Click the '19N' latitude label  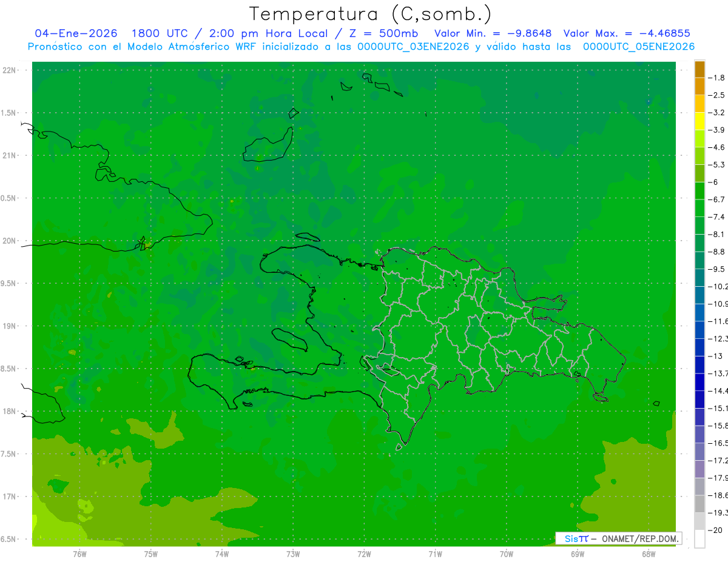(10, 326)
